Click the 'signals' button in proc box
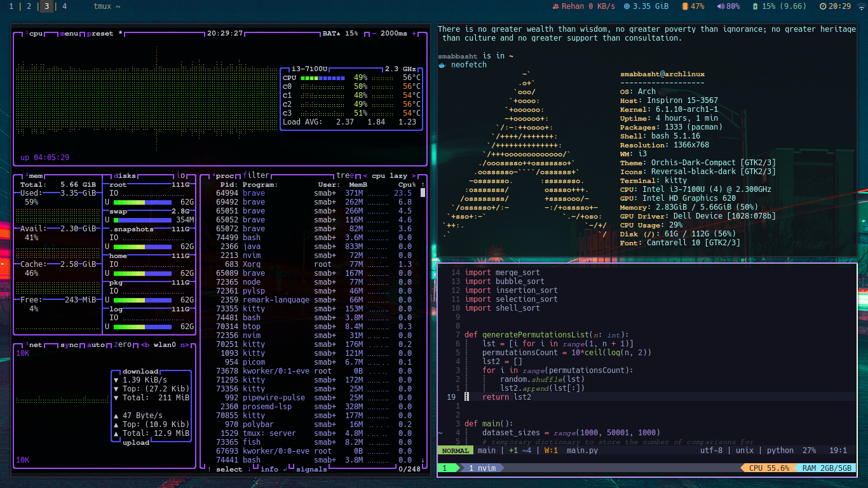The width and height of the screenshot is (868, 488). (311, 469)
